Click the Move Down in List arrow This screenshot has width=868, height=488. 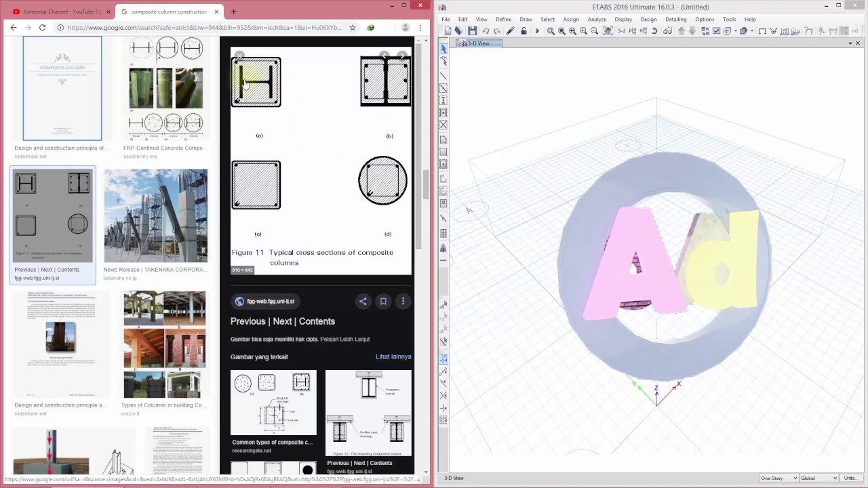tap(692, 31)
